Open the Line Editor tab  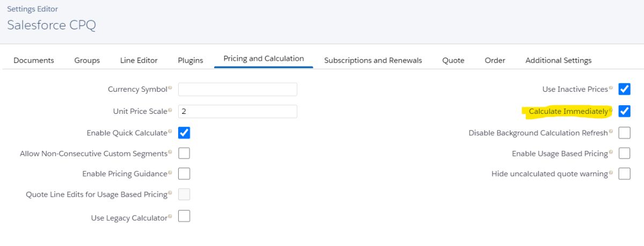138,60
